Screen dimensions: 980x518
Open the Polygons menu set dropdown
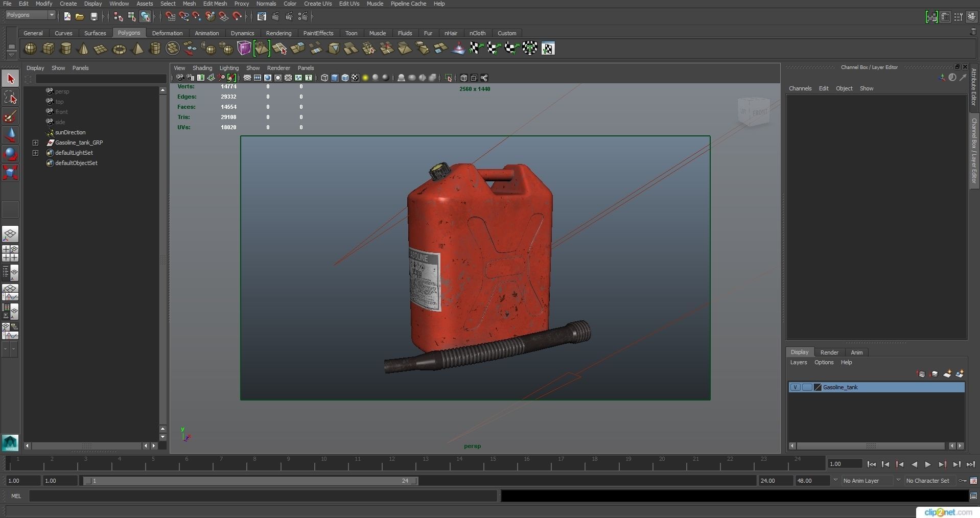point(31,15)
